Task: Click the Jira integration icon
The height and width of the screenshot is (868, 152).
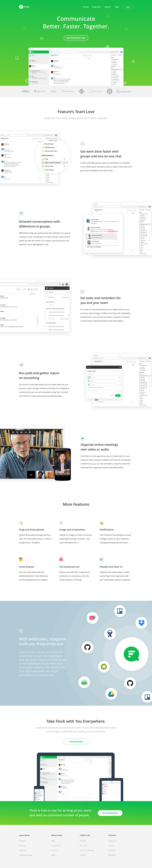Action: pyautogui.click(x=110, y=634)
